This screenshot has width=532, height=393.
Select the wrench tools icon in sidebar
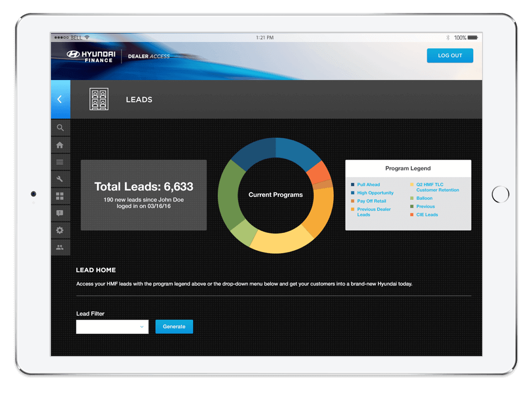point(60,179)
